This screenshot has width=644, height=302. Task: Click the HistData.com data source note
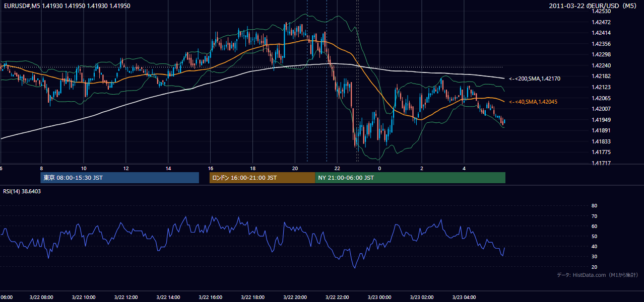[598, 275]
